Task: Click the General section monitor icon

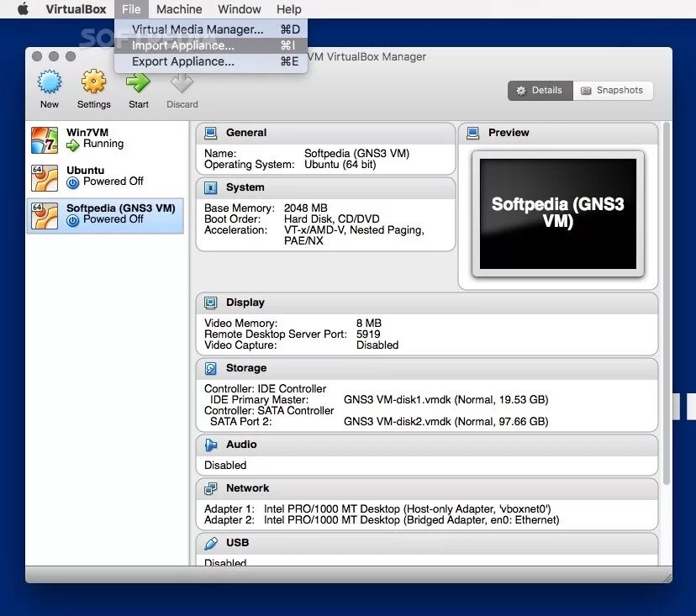Action: 210,133
